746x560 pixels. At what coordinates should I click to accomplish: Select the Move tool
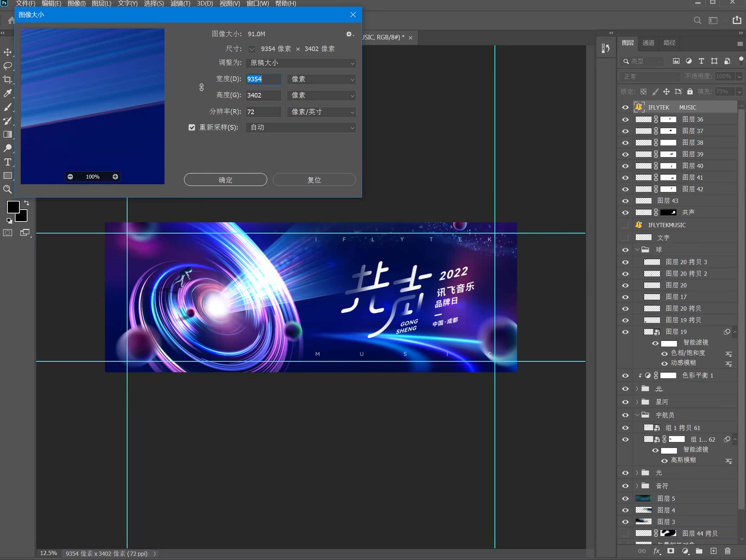pos(7,52)
